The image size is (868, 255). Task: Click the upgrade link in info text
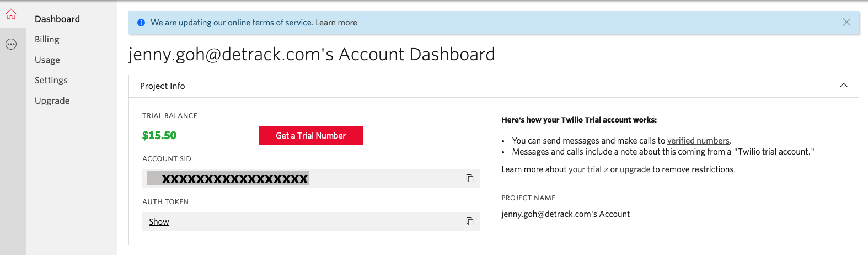635,169
